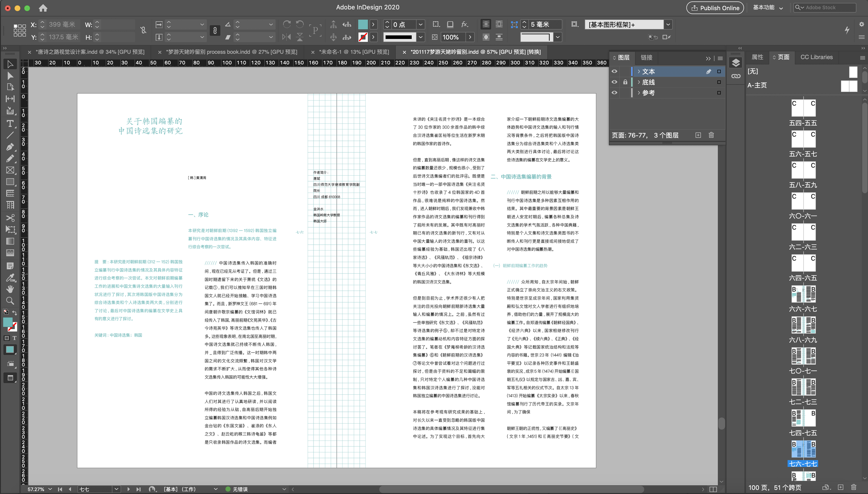This screenshot has height=494, width=868.
Task: Switch to 未命名-1 document tab
Action: [x=354, y=52]
